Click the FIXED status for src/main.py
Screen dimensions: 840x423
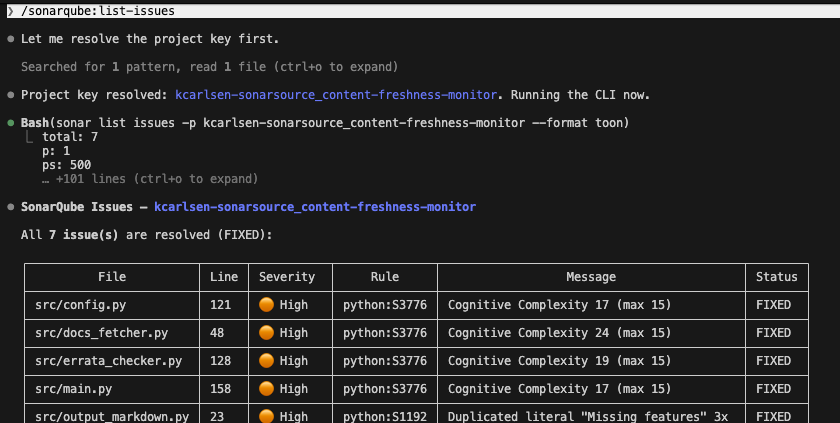(x=773, y=389)
